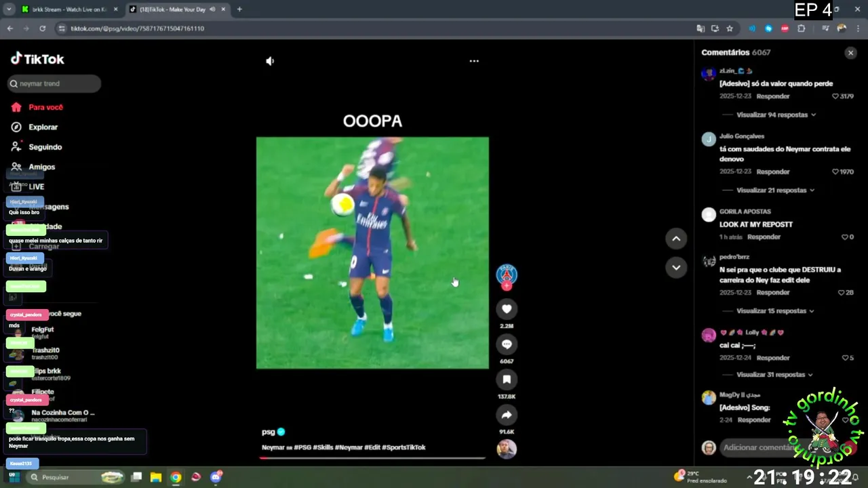
Task: Open the sound disc thumbnail below share
Action: [x=507, y=449]
